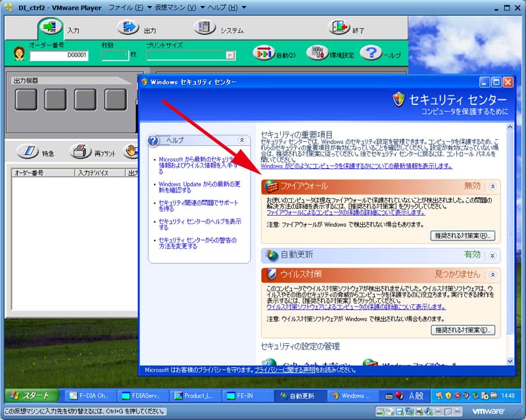526x420 pixels.
Task: Open antivirus protection details link
Action: [x=356, y=306]
